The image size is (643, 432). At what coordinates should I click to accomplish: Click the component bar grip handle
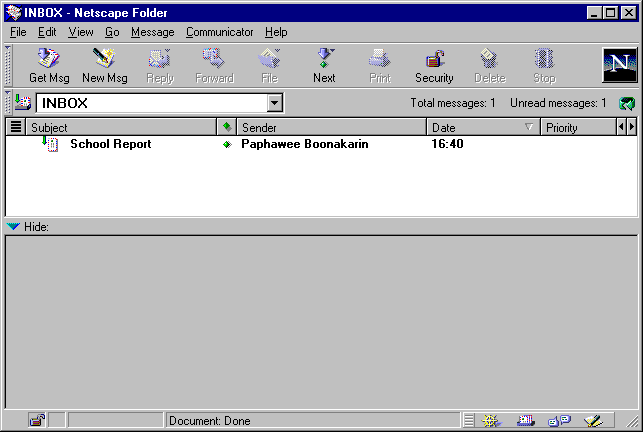(x=468, y=421)
